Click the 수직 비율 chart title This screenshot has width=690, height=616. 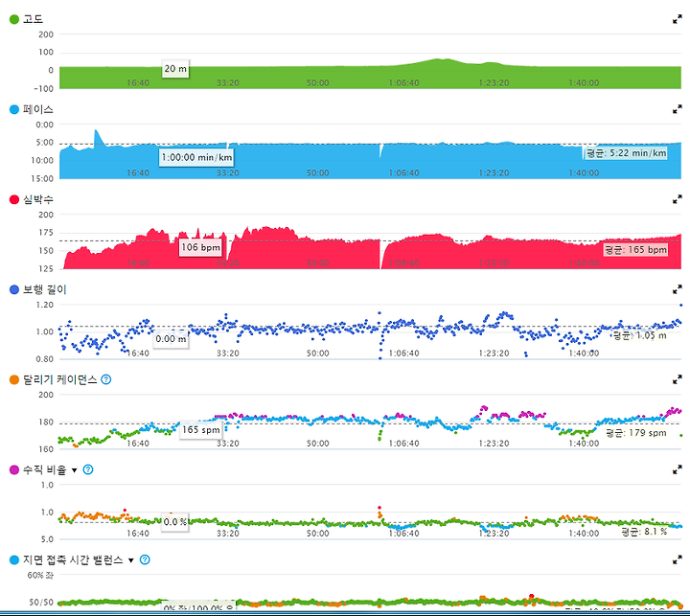coord(44,469)
